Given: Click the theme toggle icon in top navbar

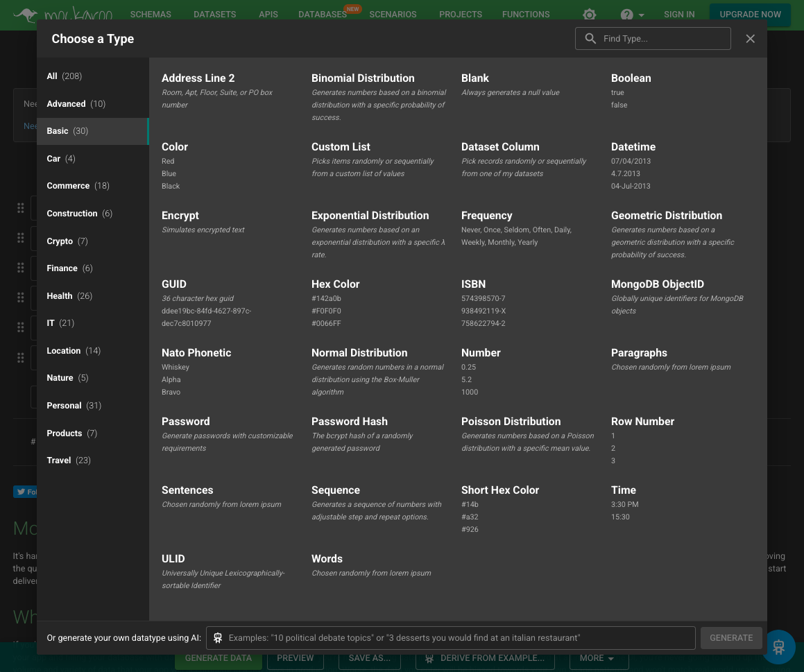Looking at the screenshot, I should tap(589, 15).
